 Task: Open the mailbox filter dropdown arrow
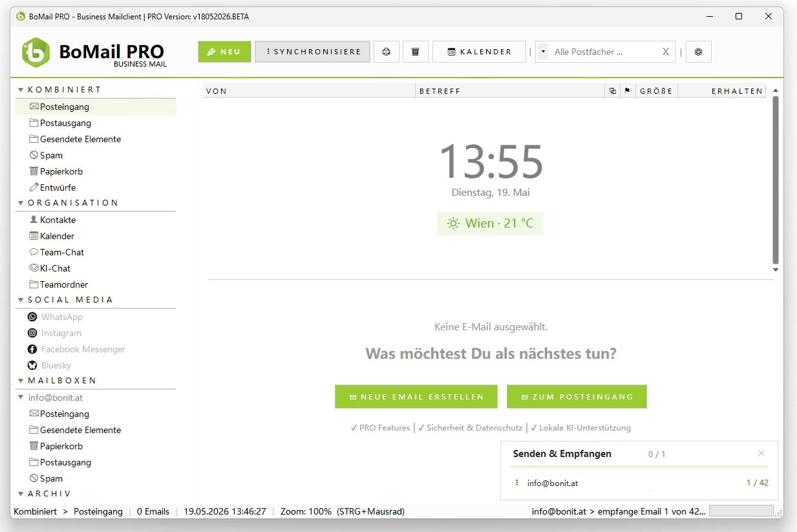click(x=543, y=52)
